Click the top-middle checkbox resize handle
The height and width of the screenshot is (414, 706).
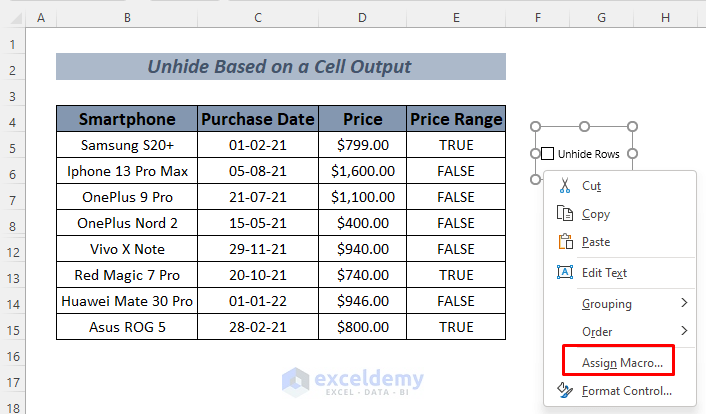click(x=584, y=127)
